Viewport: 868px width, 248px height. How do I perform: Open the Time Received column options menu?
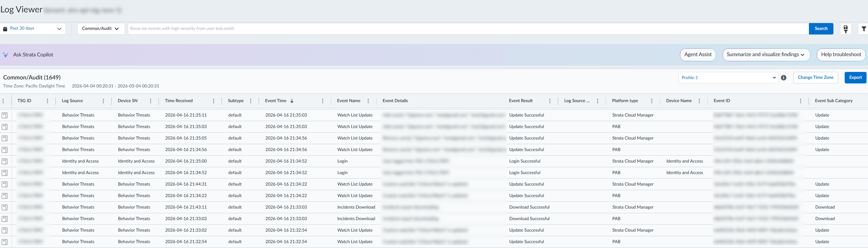coord(213,101)
